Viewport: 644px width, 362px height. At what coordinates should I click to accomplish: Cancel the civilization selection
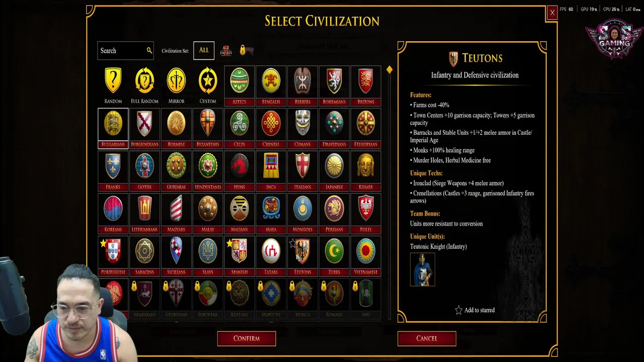[427, 338]
